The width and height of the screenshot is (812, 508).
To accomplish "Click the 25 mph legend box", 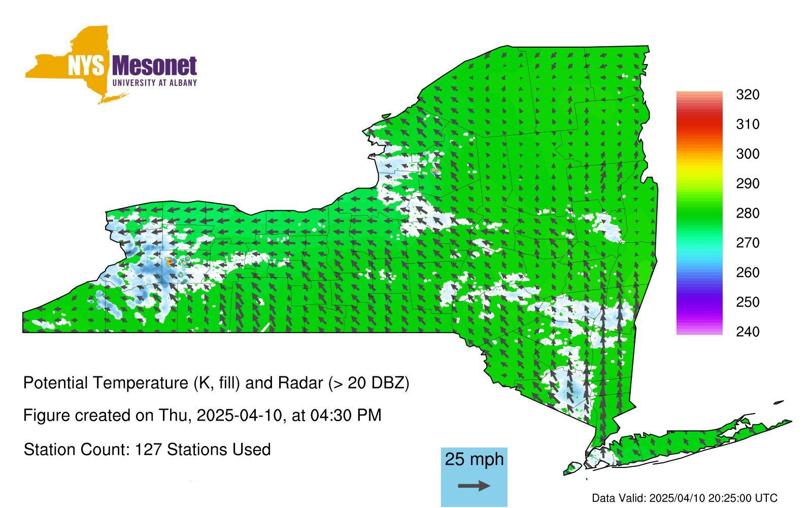I will point(474,476).
